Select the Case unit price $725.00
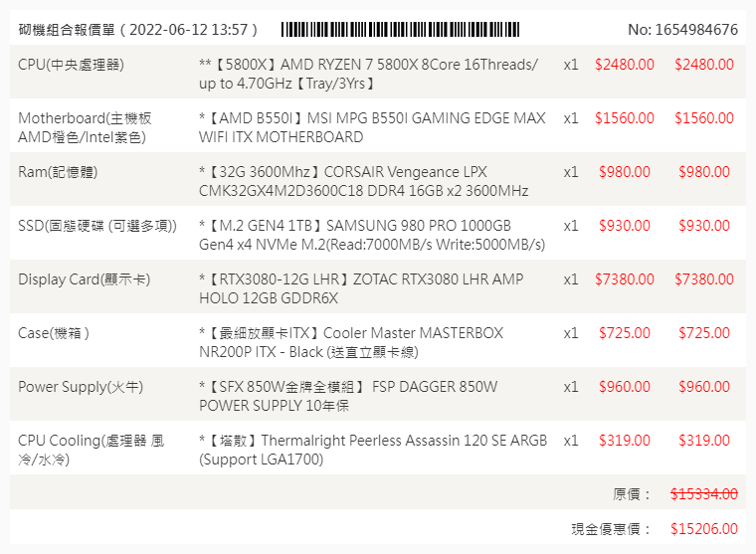The height and width of the screenshot is (554, 756). (x=625, y=333)
